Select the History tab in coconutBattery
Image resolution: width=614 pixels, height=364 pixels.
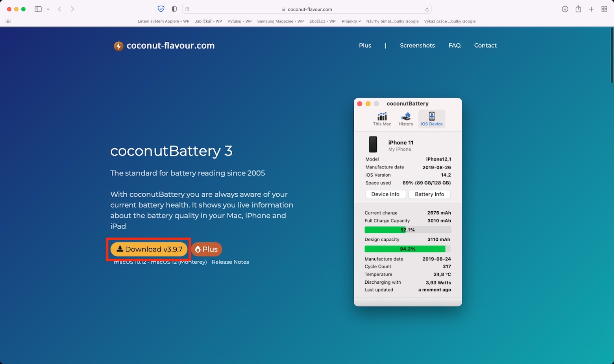pos(406,119)
